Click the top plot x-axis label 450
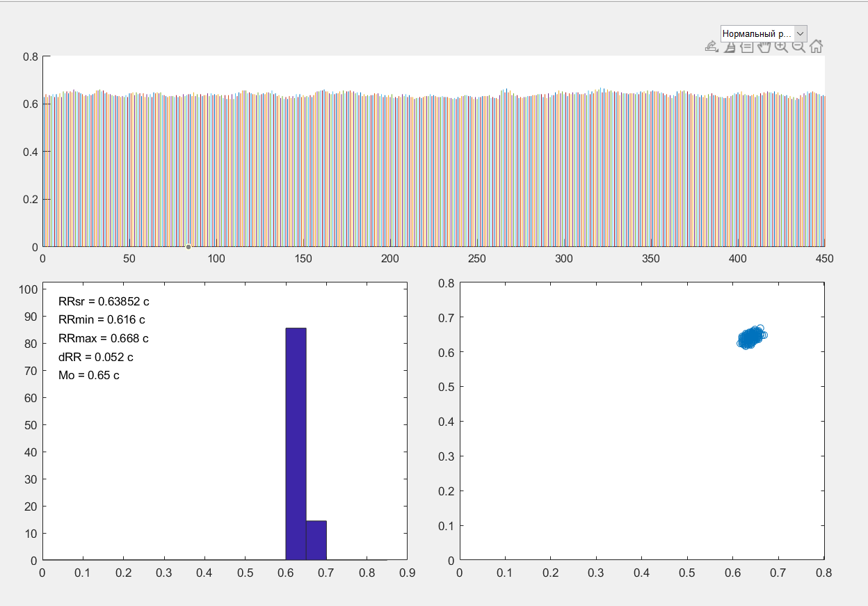Screen dimensions: 868x606 [824, 258]
